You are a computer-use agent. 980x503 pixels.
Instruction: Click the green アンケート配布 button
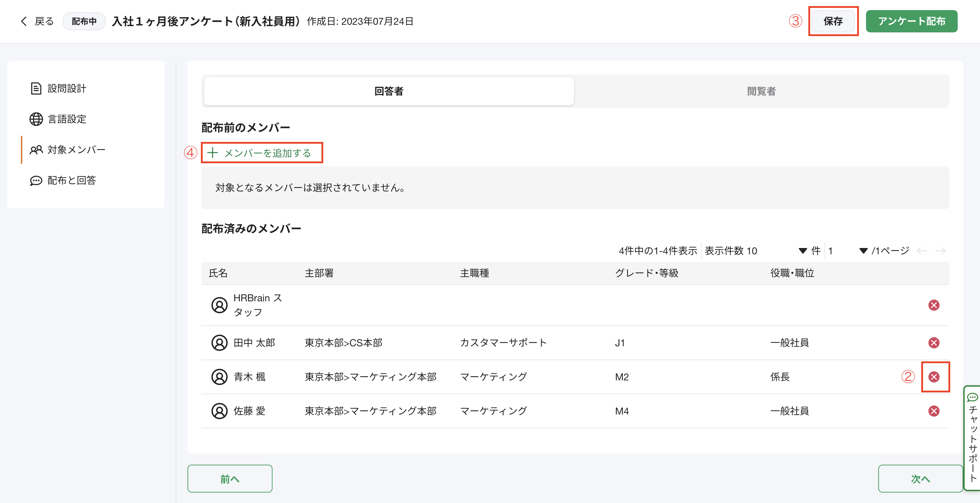coord(912,21)
